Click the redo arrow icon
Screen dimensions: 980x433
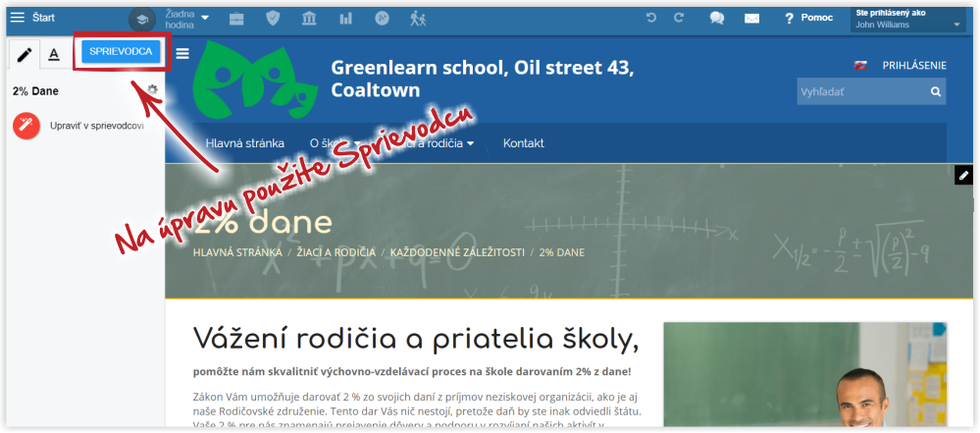[x=679, y=18]
